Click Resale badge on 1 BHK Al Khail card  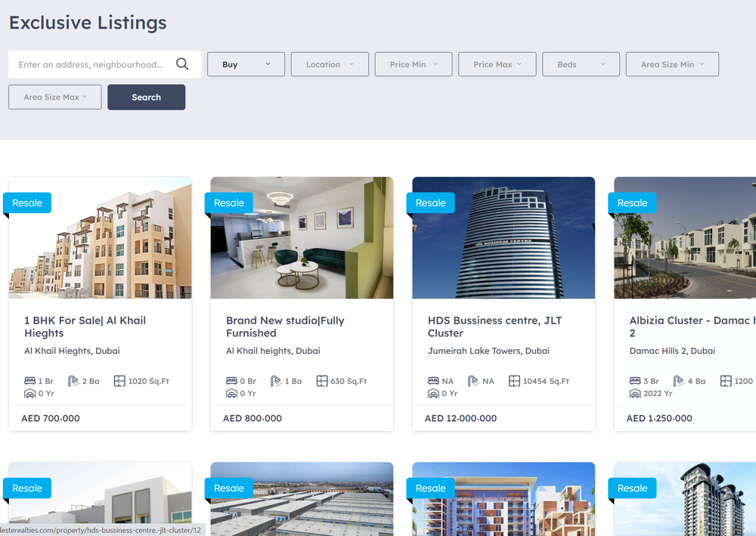pos(27,203)
